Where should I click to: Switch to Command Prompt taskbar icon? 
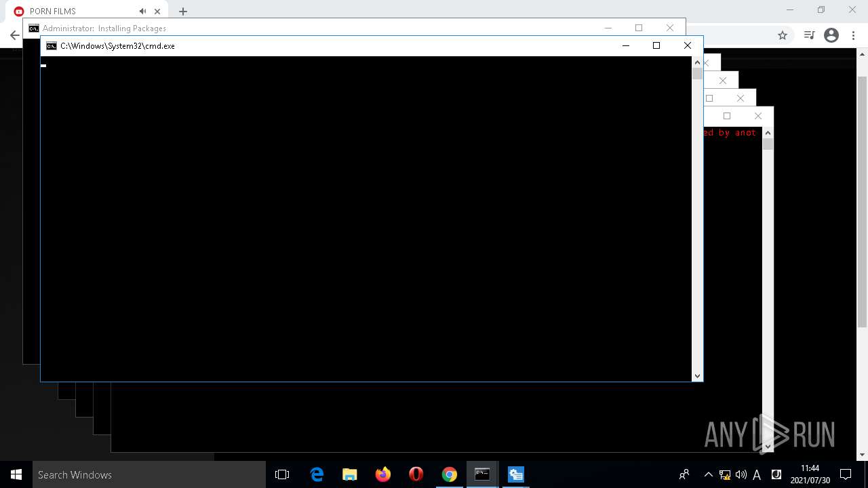coord(482,474)
